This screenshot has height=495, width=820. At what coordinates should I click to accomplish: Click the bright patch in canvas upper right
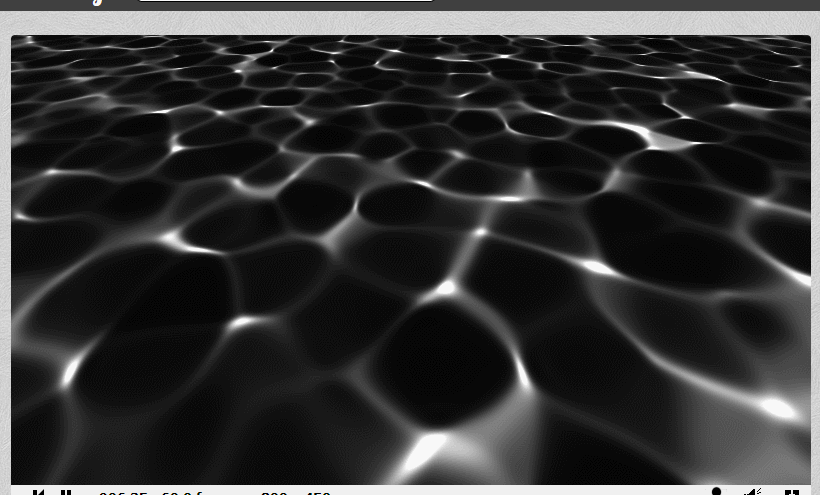(x=665, y=137)
